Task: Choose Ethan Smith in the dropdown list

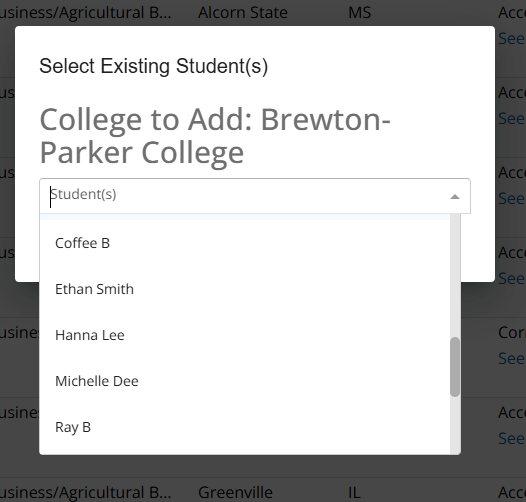Action: coord(245,289)
